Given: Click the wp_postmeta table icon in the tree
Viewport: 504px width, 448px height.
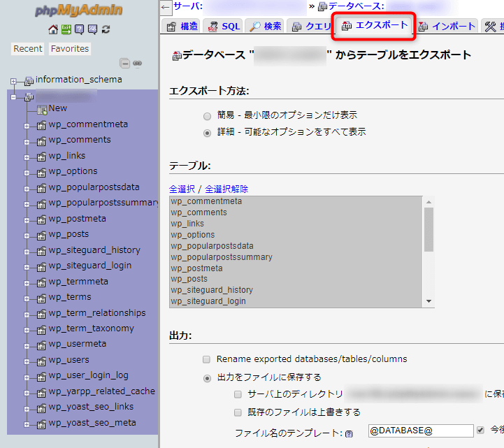Looking at the screenshot, I should 41,220.
